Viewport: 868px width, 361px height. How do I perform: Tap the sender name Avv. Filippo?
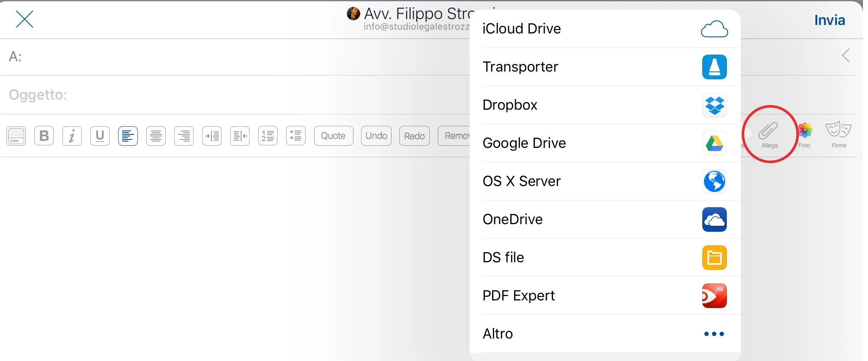[x=420, y=14]
